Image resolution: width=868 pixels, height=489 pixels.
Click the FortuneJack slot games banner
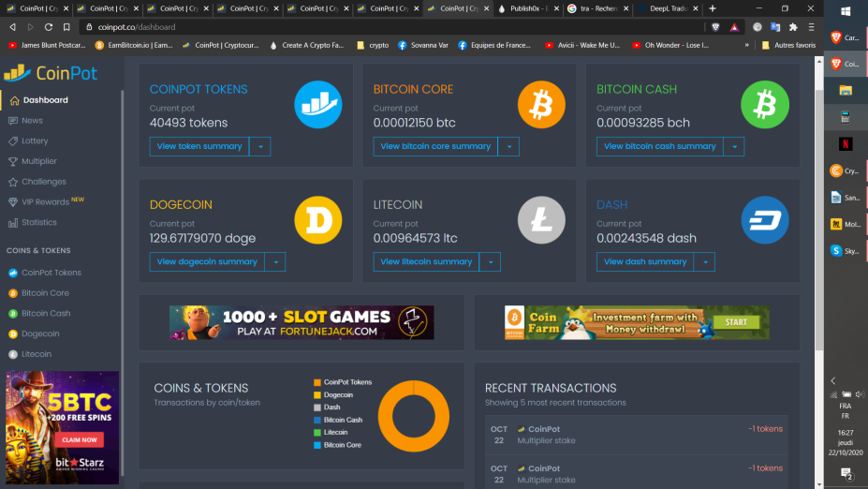(302, 322)
